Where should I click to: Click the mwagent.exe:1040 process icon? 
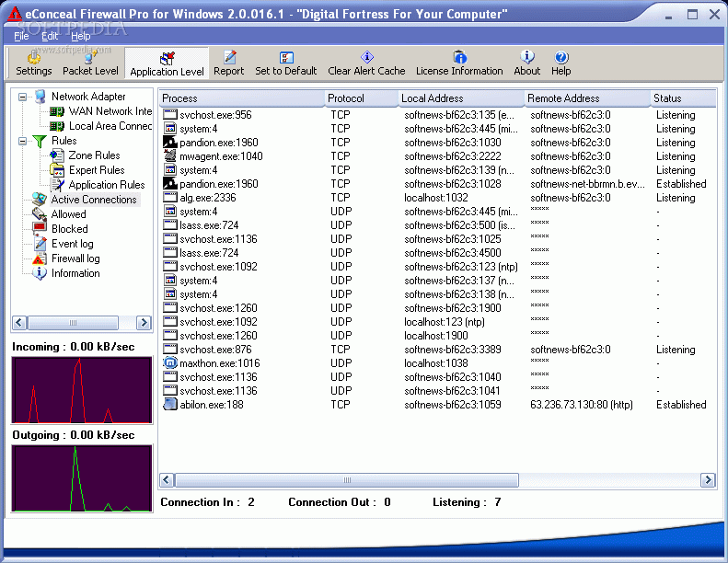[x=170, y=156]
